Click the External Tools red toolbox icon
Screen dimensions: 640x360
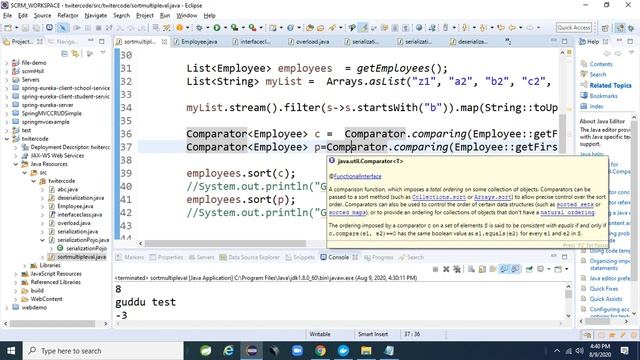[253, 28]
